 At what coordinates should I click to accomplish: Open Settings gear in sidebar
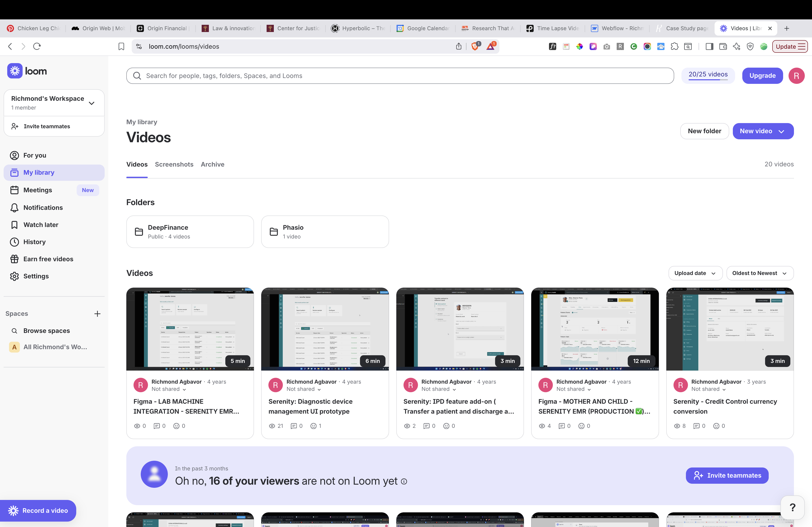click(14, 276)
